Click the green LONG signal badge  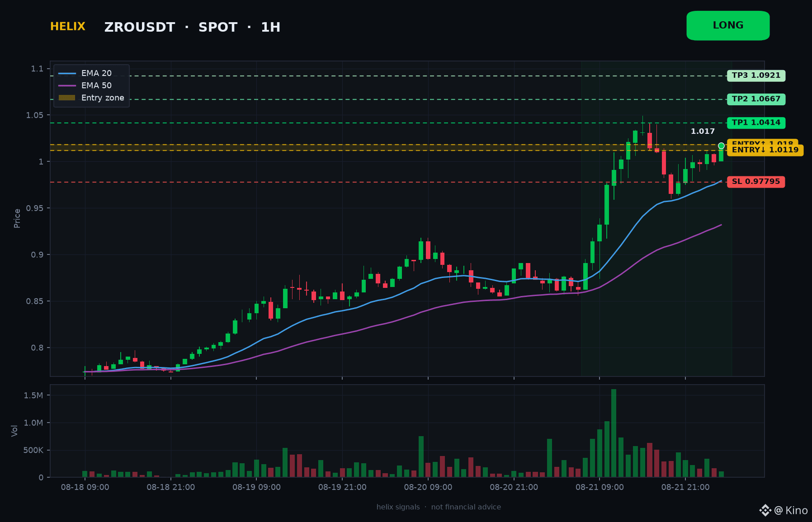[728, 26]
